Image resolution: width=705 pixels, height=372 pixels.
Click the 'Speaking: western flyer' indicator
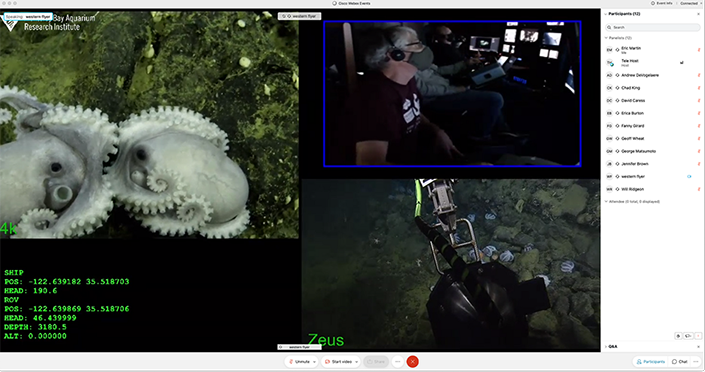(x=28, y=17)
